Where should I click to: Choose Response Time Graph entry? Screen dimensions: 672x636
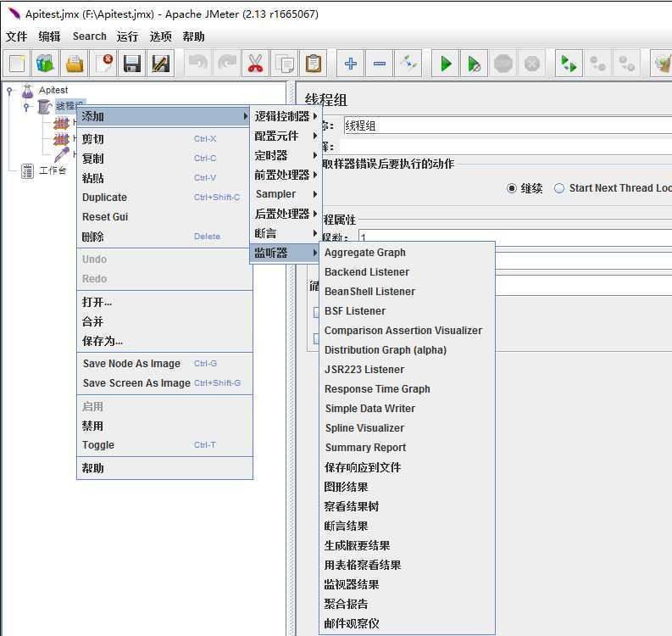tap(407, 389)
